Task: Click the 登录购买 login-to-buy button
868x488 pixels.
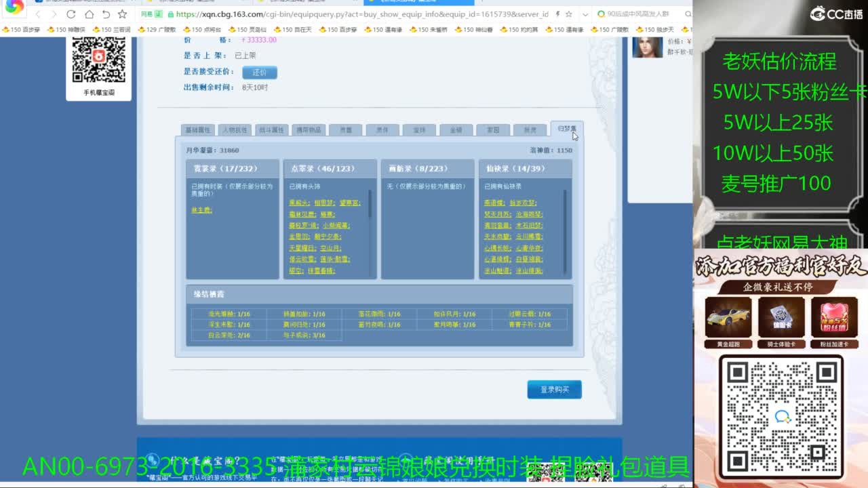Action: tap(554, 390)
